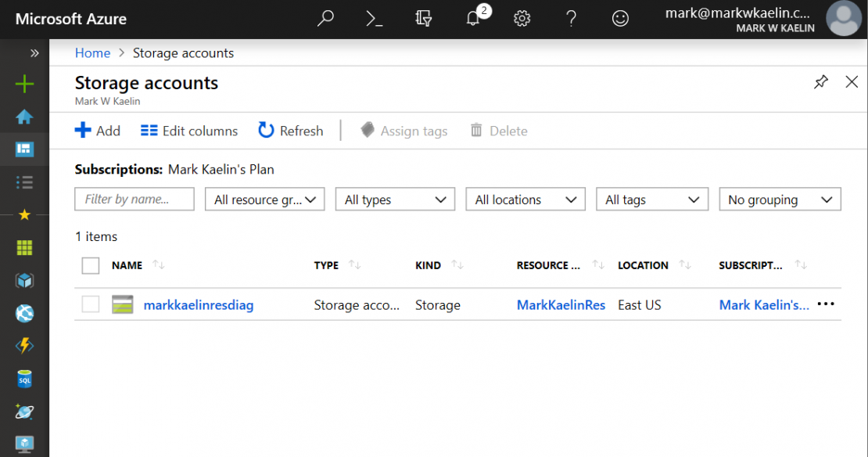This screenshot has width=868, height=457.
Task: Open the markkaelinresdiag storage account
Action: coord(199,305)
